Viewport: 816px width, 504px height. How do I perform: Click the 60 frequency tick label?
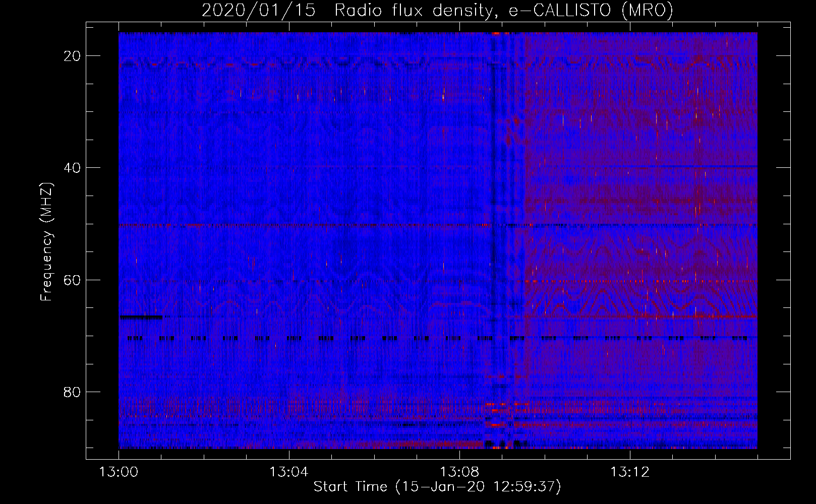pyautogui.click(x=73, y=280)
